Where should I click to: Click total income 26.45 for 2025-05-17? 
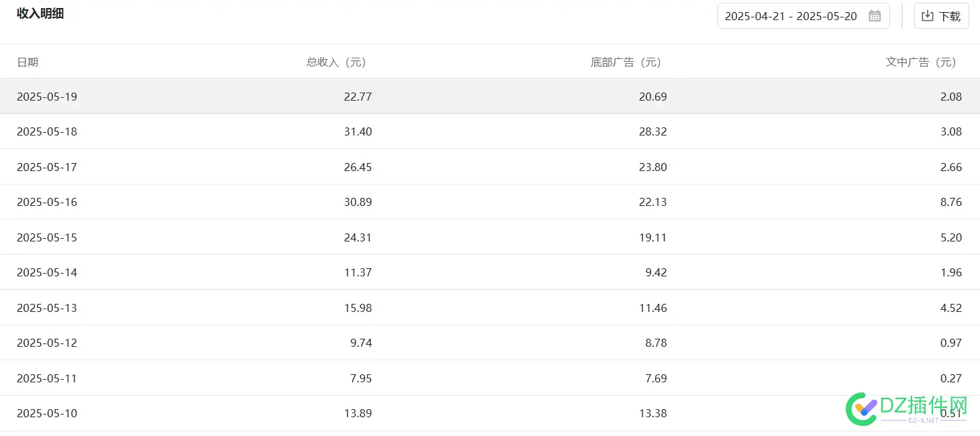(x=358, y=167)
